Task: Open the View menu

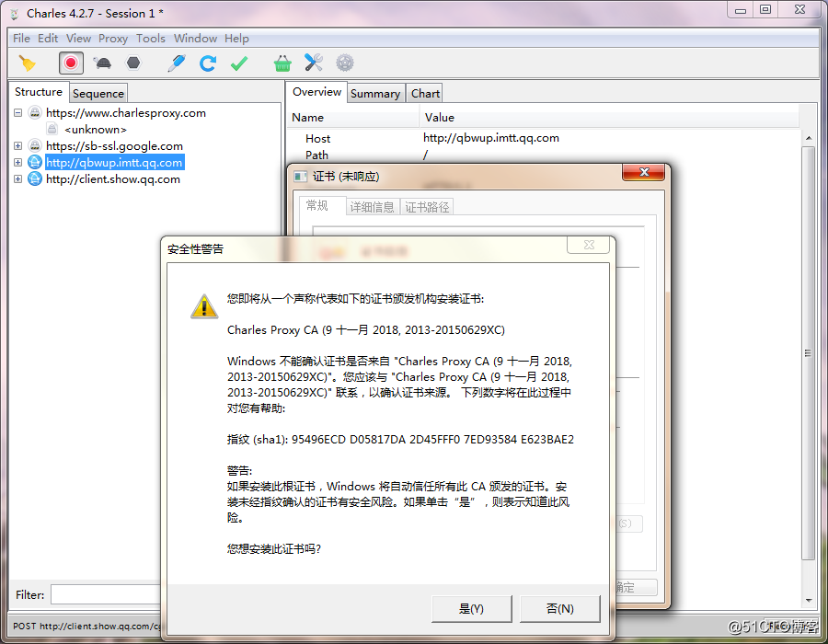Action: tap(79, 39)
